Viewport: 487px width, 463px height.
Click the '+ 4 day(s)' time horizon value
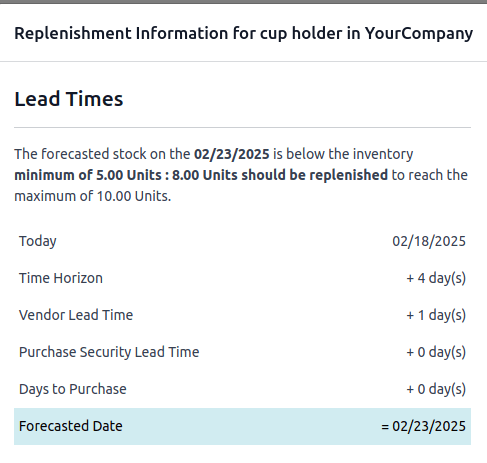(x=436, y=278)
